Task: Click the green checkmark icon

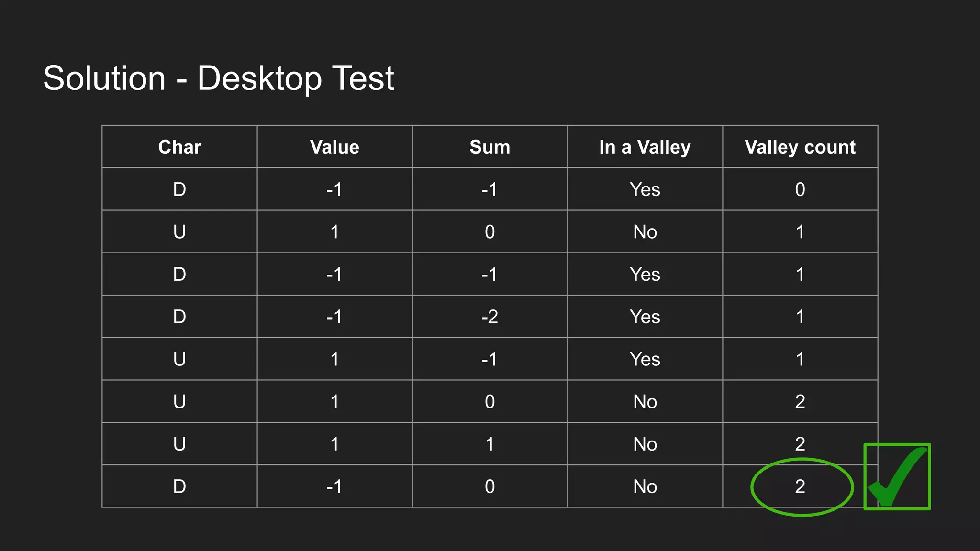Action: point(897,476)
